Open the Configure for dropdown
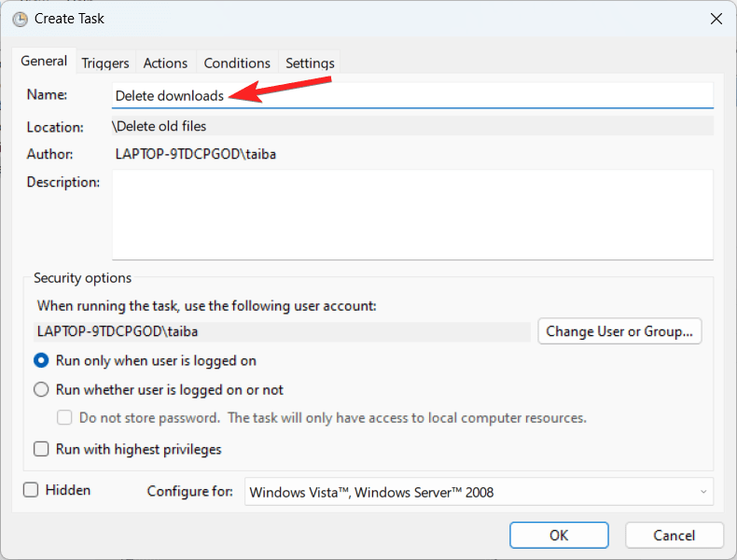The image size is (737, 560). coord(478,492)
